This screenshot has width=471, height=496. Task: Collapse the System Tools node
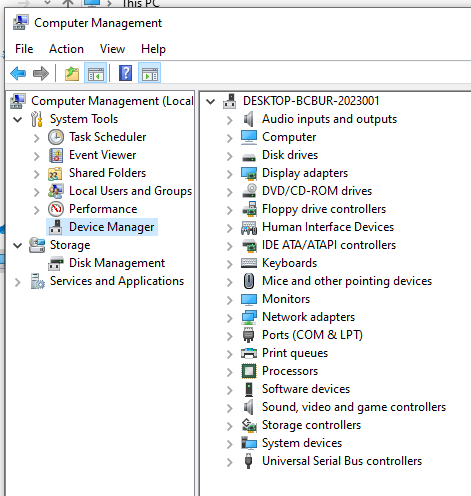coord(18,119)
